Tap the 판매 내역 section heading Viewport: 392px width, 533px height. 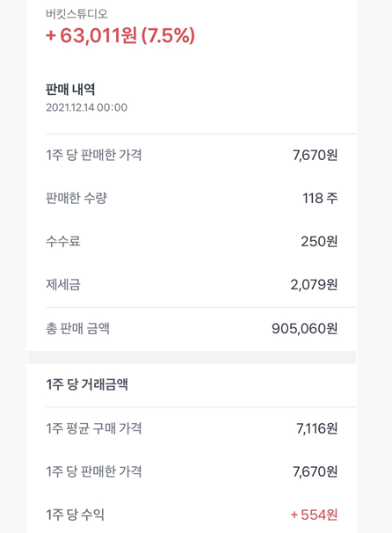70,90
